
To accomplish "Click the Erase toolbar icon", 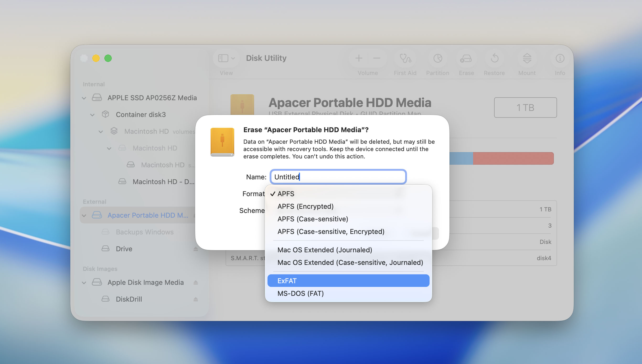I will click(466, 58).
